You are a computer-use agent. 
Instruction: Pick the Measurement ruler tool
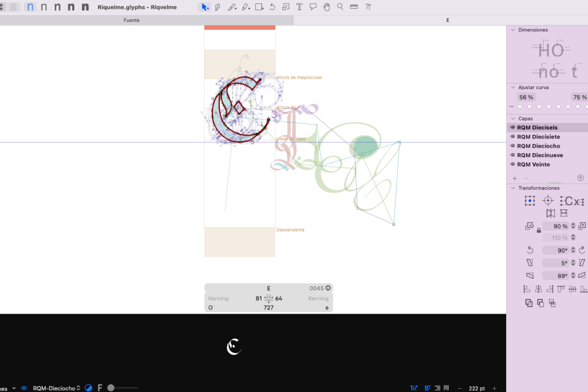pyautogui.click(x=354, y=7)
